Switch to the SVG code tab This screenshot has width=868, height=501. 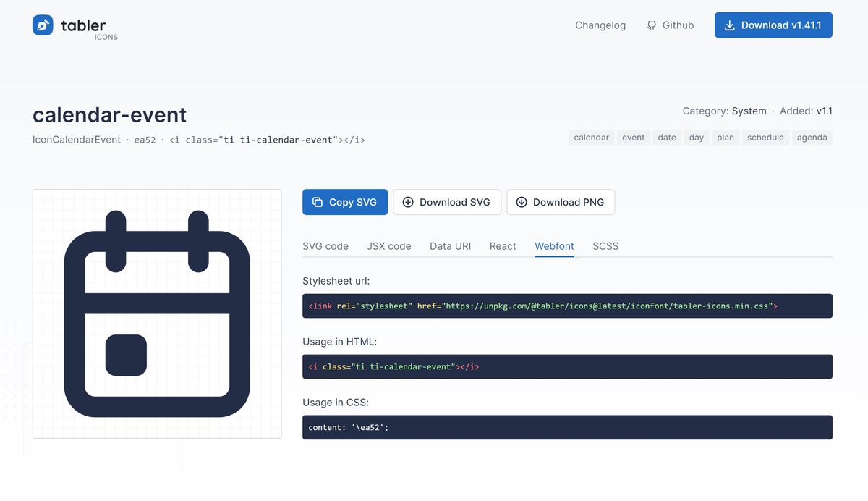[x=325, y=246]
